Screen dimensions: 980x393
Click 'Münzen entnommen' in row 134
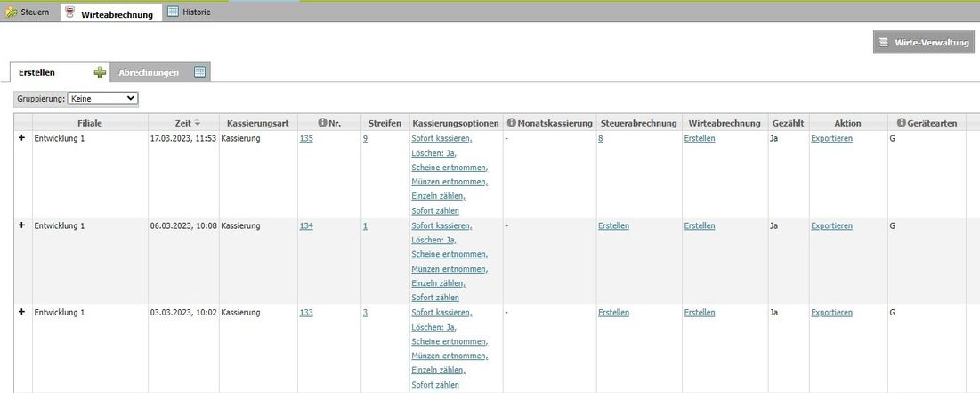(450, 268)
